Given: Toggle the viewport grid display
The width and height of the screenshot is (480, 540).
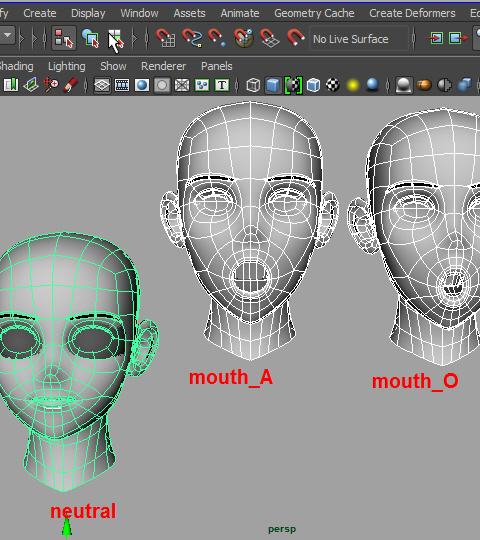Looking at the screenshot, I should [x=102, y=85].
